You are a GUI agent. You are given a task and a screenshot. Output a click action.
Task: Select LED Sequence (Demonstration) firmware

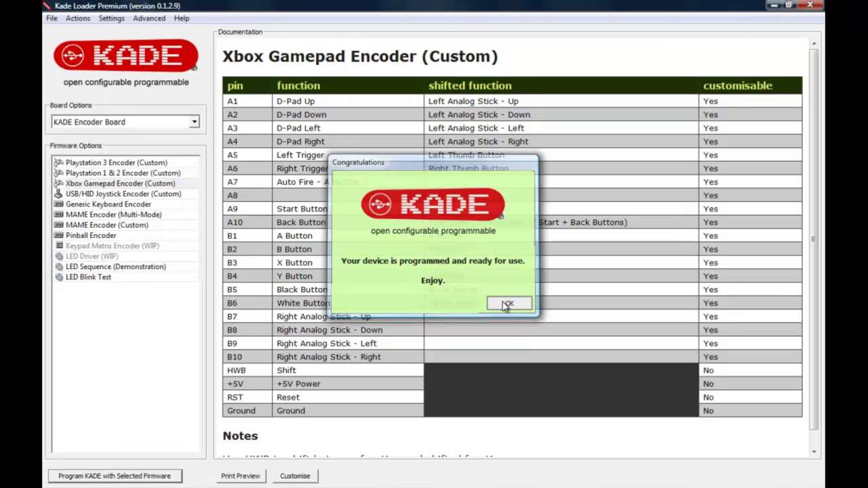pos(115,266)
